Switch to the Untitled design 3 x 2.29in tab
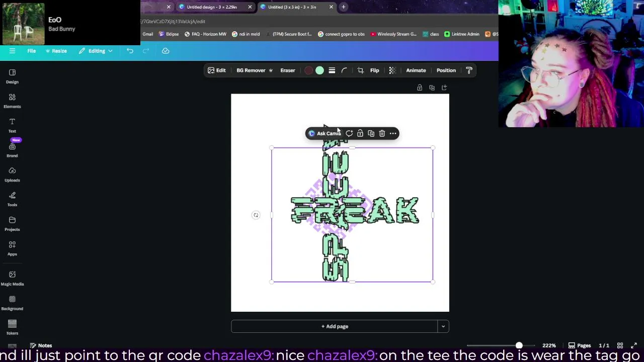644x362 pixels. (x=215, y=7)
